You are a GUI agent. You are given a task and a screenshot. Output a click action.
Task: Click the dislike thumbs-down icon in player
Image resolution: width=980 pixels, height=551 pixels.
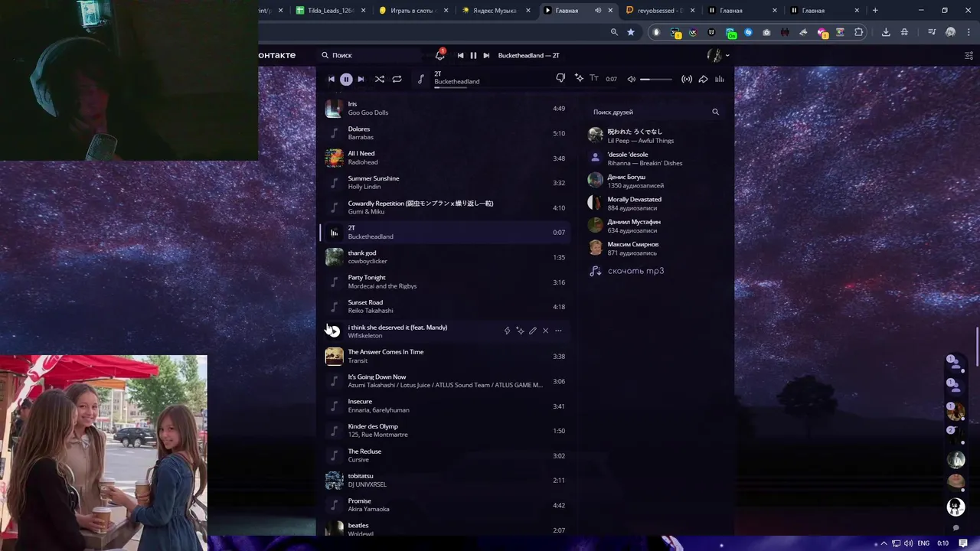point(560,78)
